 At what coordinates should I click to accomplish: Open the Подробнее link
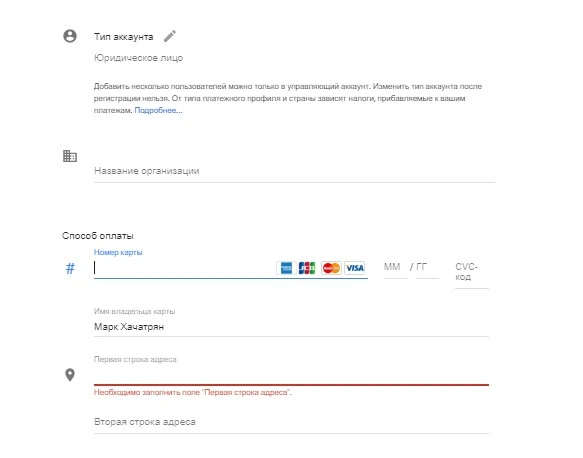tap(158, 110)
